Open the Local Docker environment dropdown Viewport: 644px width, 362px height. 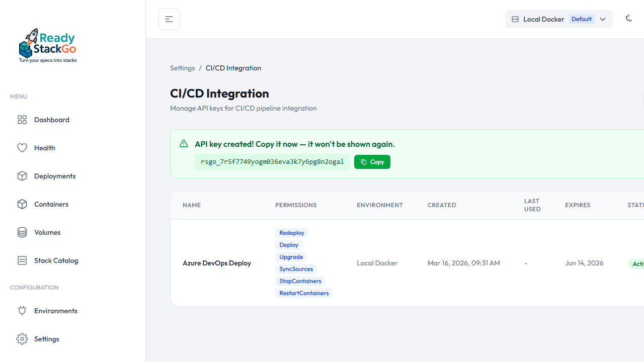click(543, 19)
